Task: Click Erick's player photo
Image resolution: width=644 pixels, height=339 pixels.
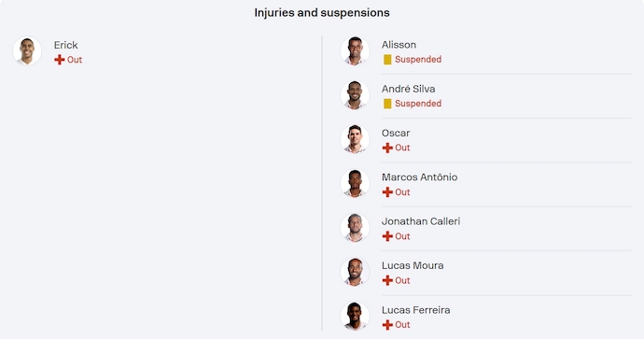Action: tap(27, 51)
